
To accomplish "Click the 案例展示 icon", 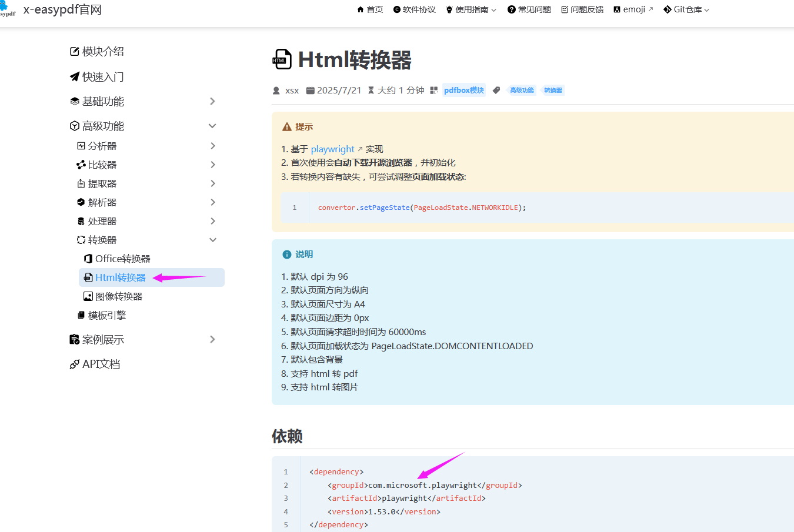I will coord(75,340).
